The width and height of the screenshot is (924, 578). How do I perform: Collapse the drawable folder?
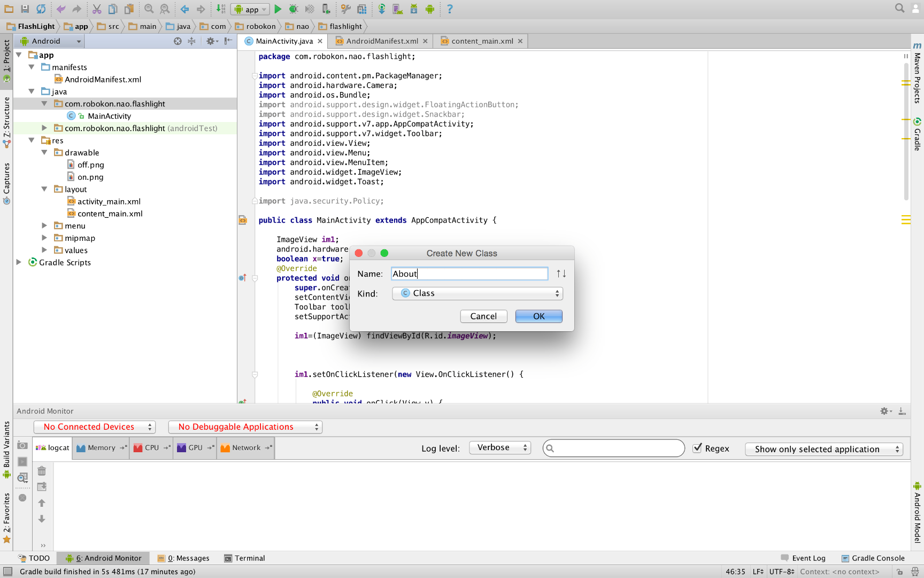(44, 153)
